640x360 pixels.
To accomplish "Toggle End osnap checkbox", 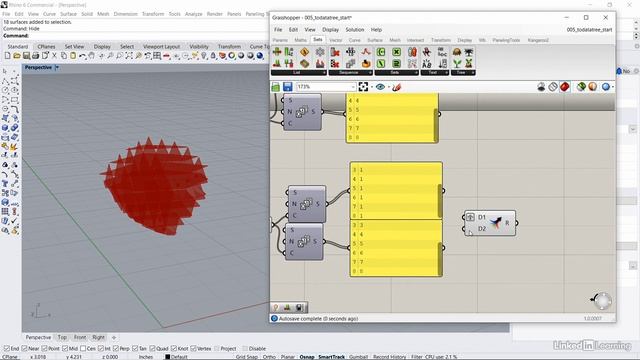I will pyautogui.click(x=7, y=349).
